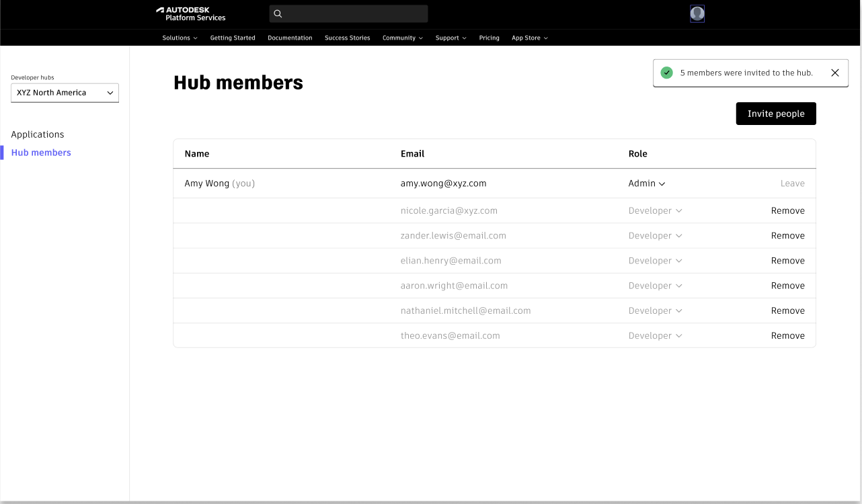Open the Support menu
The width and height of the screenshot is (862, 504).
point(450,38)
